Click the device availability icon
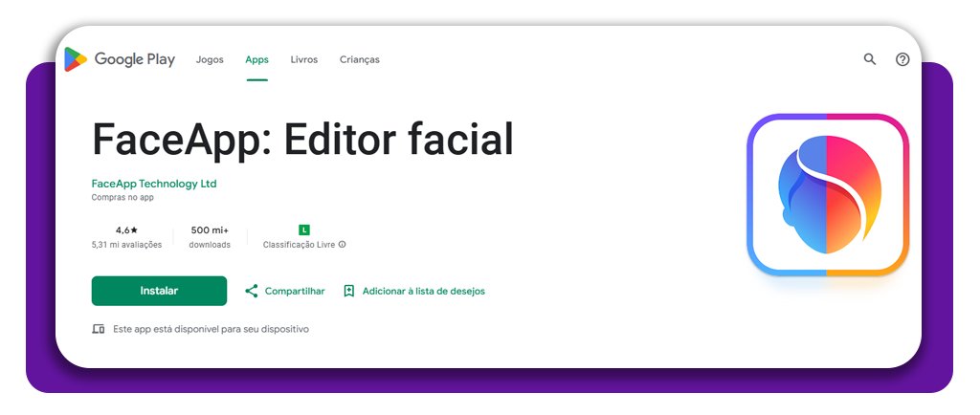Image resolution: width=980 pixels, height=415 pixels. pyautogui.click(x=99, y=329)
